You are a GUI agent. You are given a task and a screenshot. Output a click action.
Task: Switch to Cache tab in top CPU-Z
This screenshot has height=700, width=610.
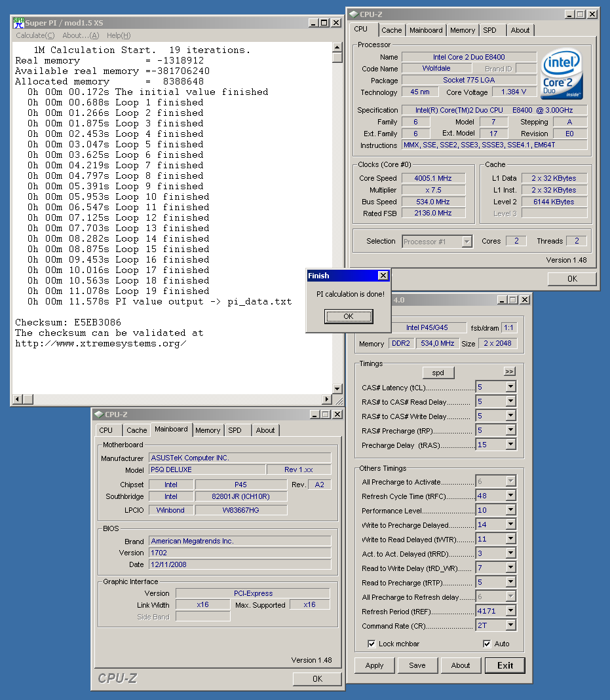pyautogui.click(x=392, y=30)
